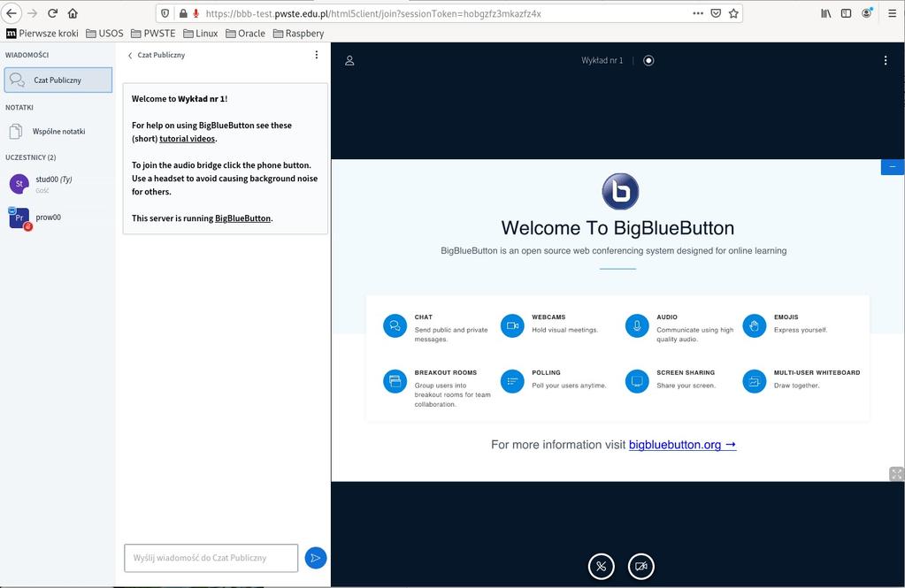
Task: Click the Webcams feature icon on slide
Action: pyautogui.click(x=512, y=325)
